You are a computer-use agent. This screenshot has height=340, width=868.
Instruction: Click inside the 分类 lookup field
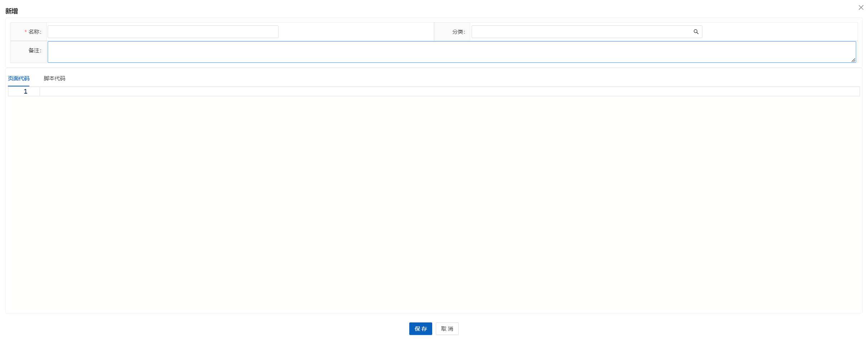coord(581,32)
